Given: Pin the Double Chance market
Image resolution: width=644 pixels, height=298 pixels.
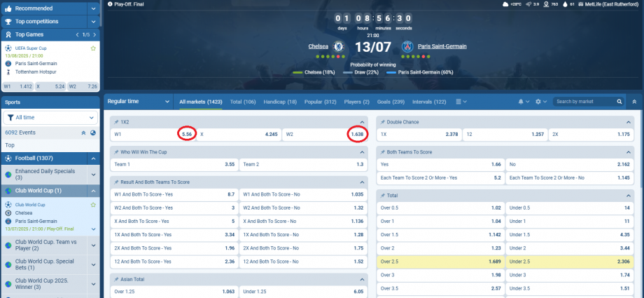Looking at the screenshot, I should coord(383,122).
